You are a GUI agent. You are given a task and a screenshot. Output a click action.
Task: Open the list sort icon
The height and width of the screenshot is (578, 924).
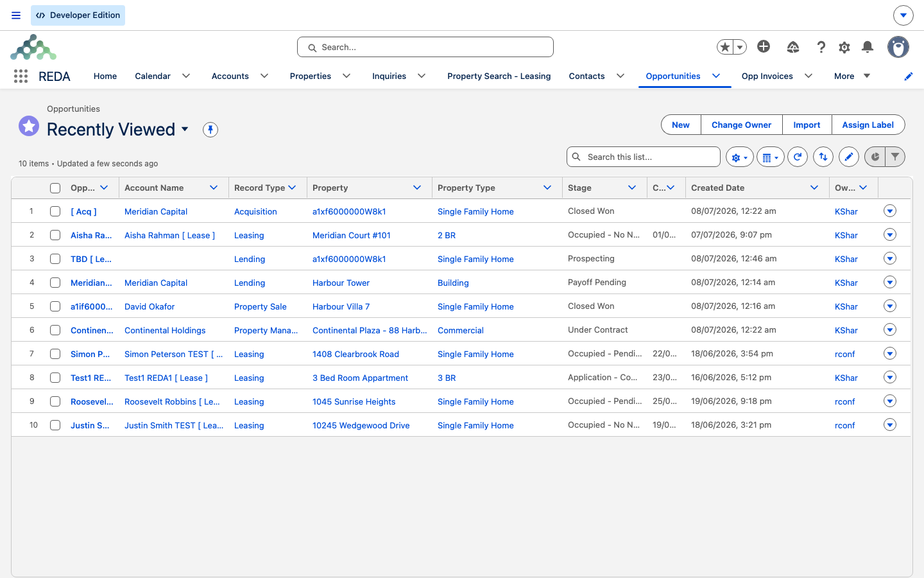coord(823,157)
